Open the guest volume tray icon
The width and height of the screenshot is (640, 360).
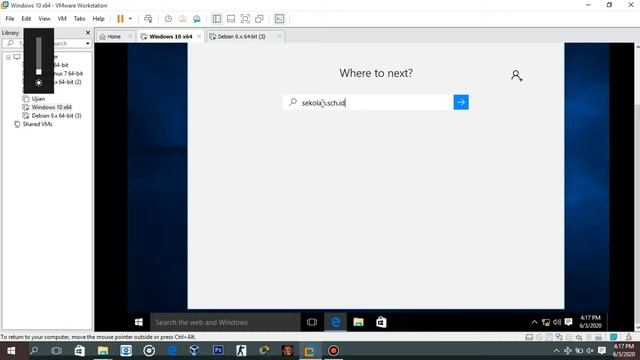557,322
